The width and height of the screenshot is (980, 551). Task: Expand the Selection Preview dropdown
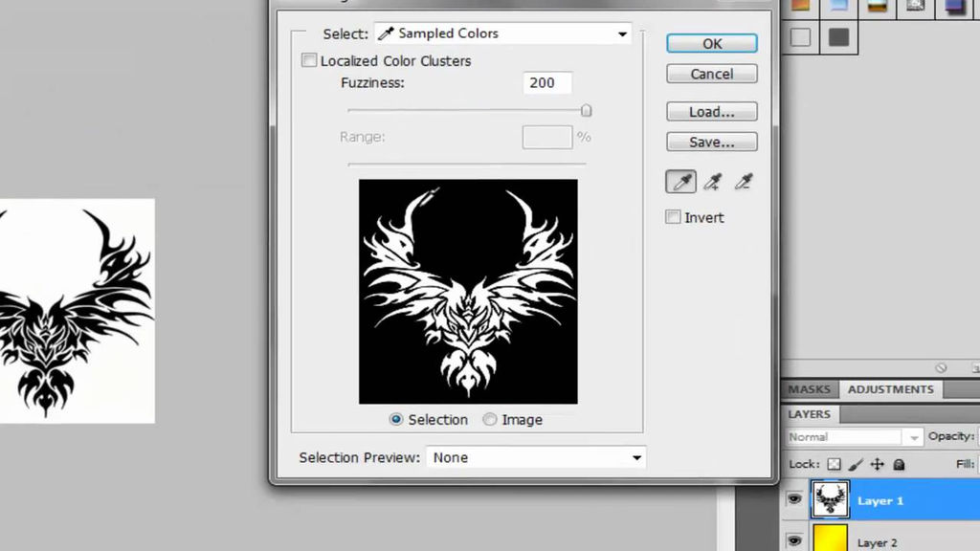(535, 457)
